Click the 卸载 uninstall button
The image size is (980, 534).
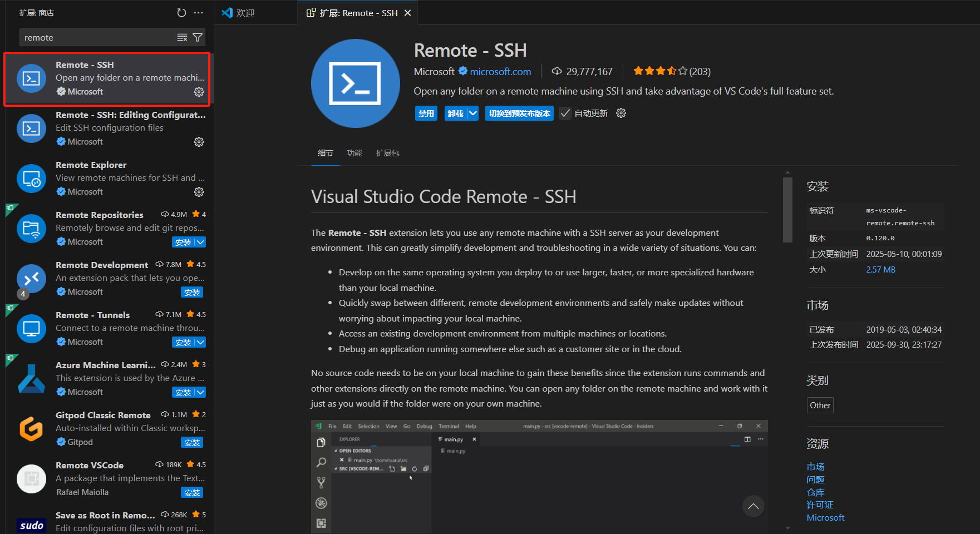coord(455,113)
